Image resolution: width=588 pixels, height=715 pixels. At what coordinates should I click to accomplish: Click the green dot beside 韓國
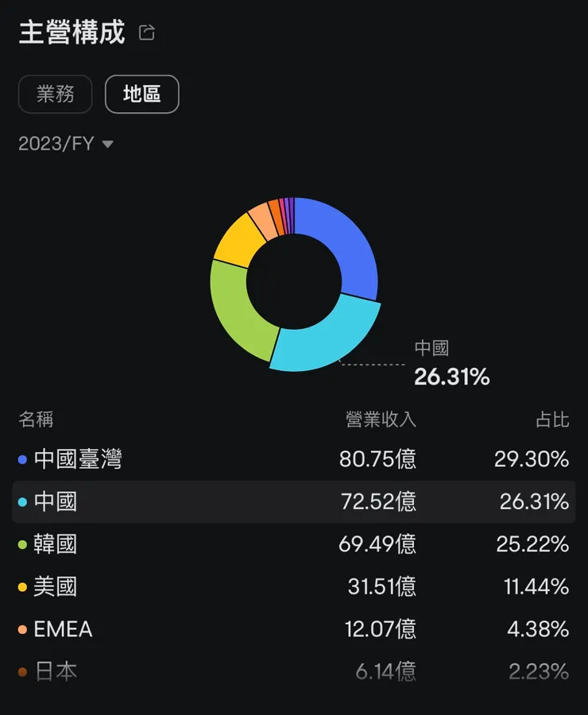pyautogui.click(x=21, y=544)
